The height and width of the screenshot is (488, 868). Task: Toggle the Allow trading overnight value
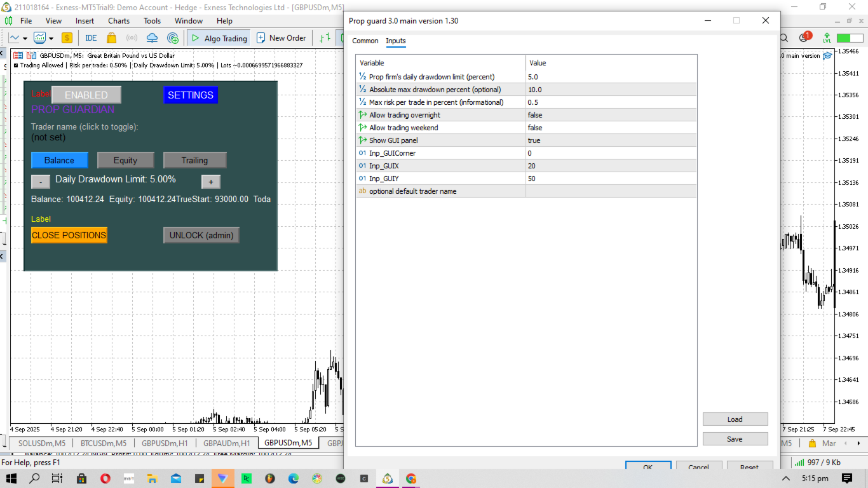point(611,115)
